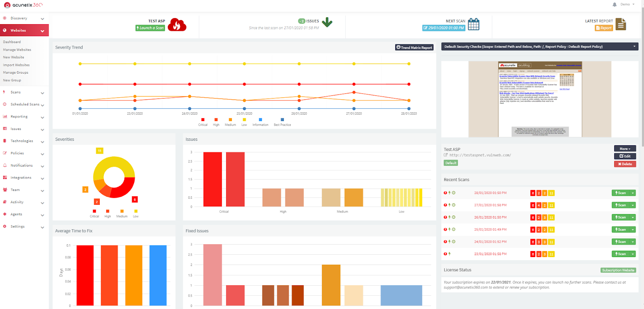Click the Launch a Scan button
The height and width of the screenshot is (309, 644).
[150, 28]
